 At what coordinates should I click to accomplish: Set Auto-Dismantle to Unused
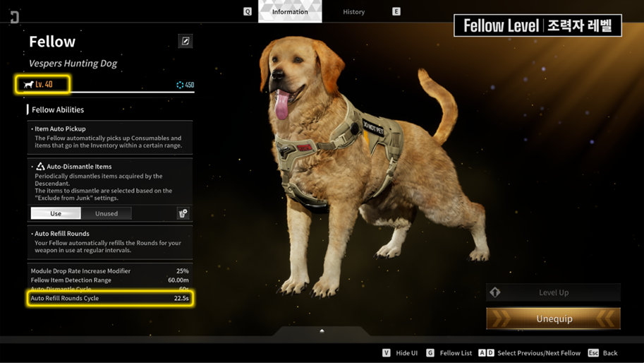tap(107, 213)
